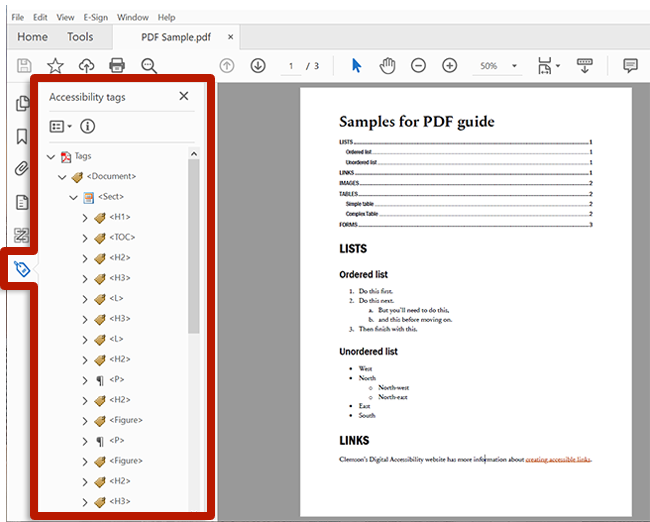Select the <H1> tag label

tap(120, 217)
